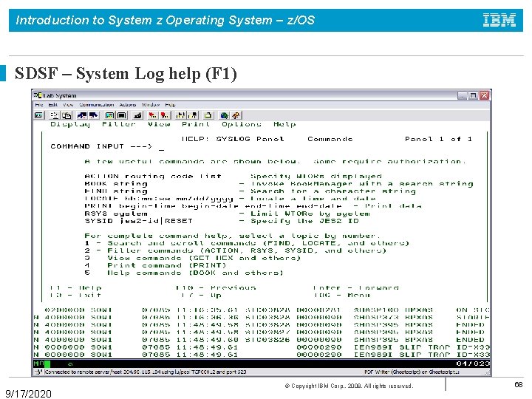532x399 pixels.
Task: Click the yellow clipboard viewer toolbar icon
Action: [x=208, y=115]
